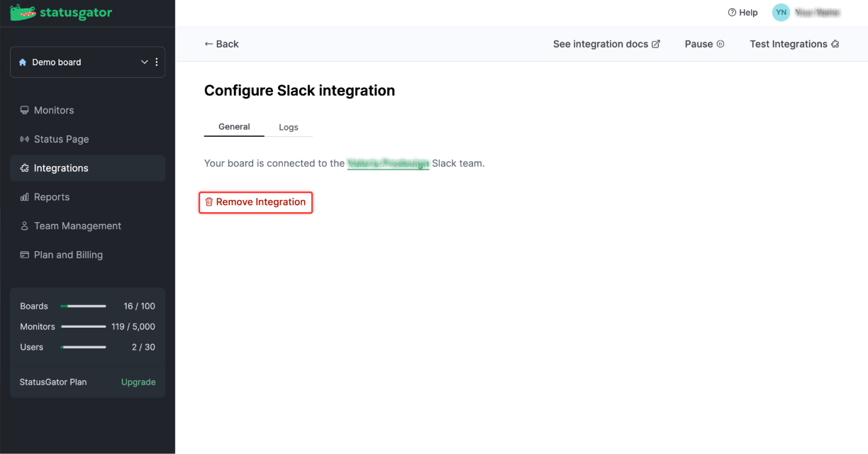Pause the integration

(x=704, y=44)
